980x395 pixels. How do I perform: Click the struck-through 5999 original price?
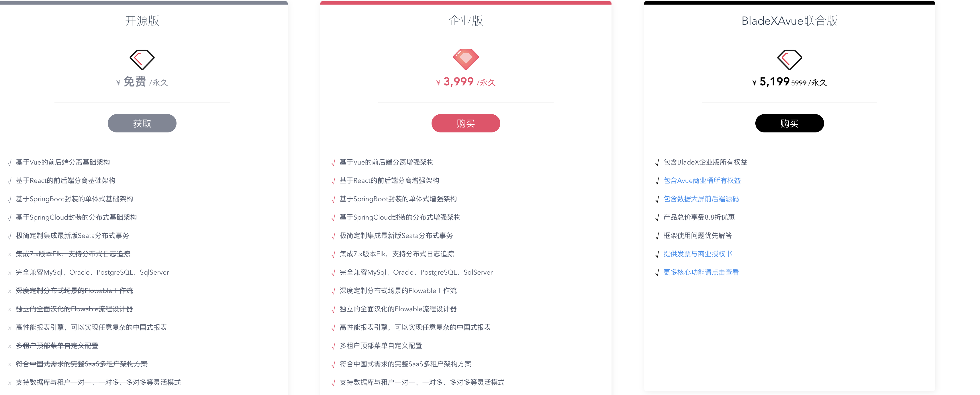click(x=799, y=83)
